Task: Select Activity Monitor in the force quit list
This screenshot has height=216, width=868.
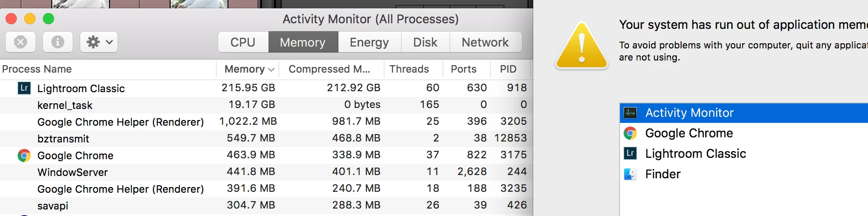Action: [x=689, y=113]
